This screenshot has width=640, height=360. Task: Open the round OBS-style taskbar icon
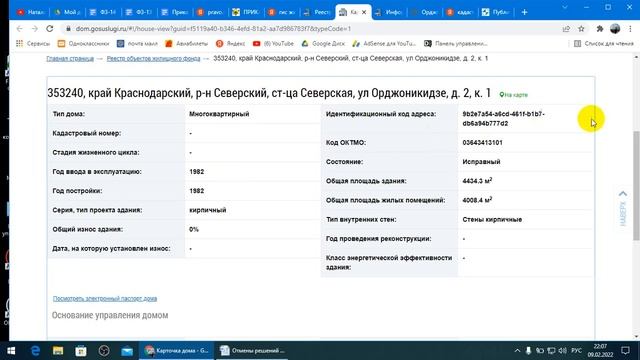pos(104,351)
